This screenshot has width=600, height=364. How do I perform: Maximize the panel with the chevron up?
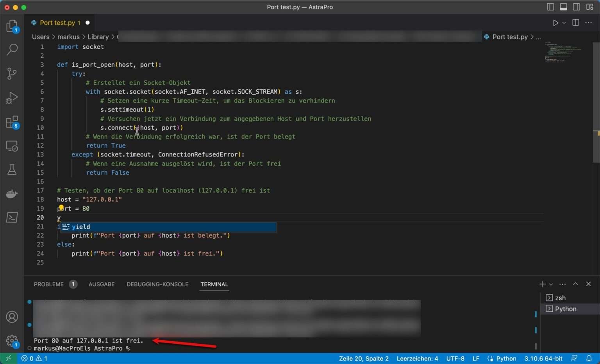click(x=575, y=284)
